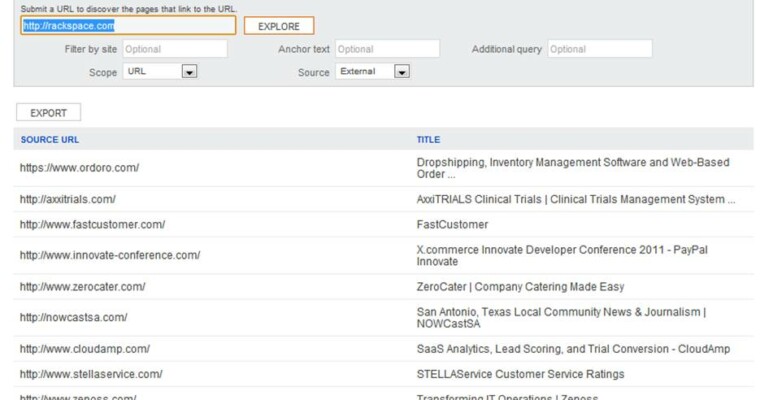
Task: Select http://www.fastcustomer.com/ row URL
Action: coord(93,224)
